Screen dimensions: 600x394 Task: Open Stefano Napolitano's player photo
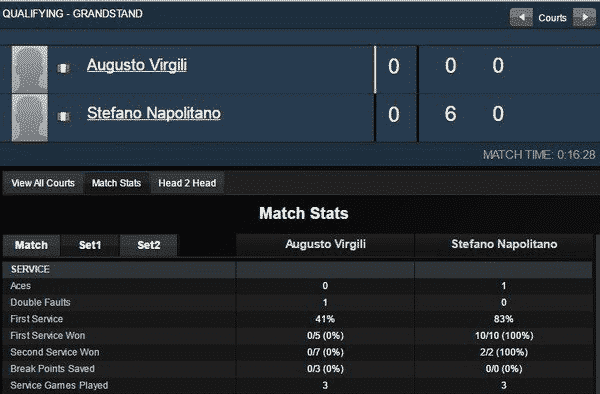click(x=30, y=118)
